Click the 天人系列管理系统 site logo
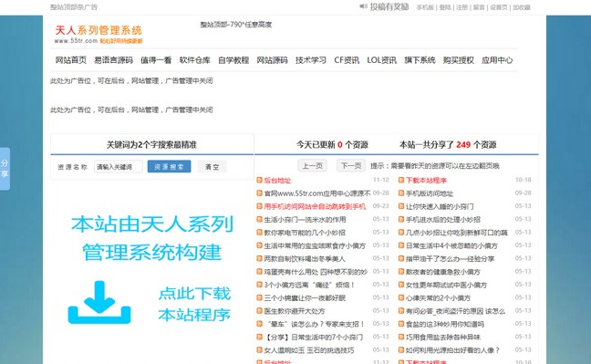The height and width of the screenshot is (364, 591). tap(98, 34)
